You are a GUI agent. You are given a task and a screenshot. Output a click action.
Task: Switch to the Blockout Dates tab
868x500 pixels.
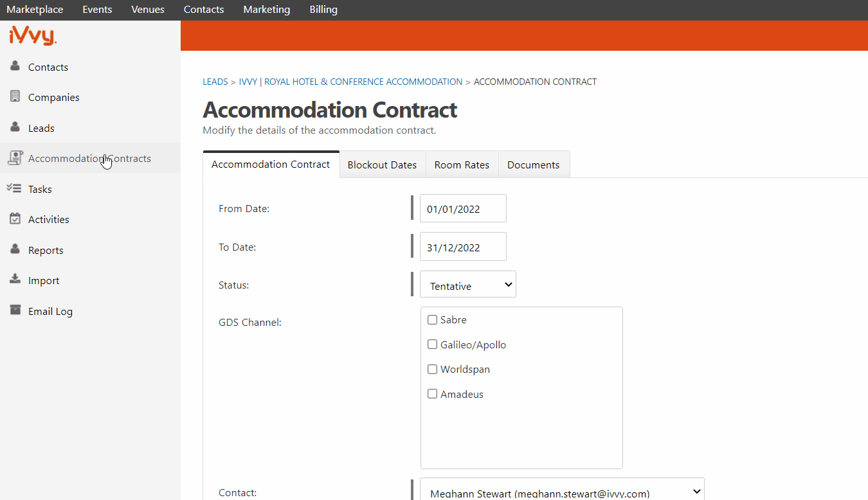382,165
